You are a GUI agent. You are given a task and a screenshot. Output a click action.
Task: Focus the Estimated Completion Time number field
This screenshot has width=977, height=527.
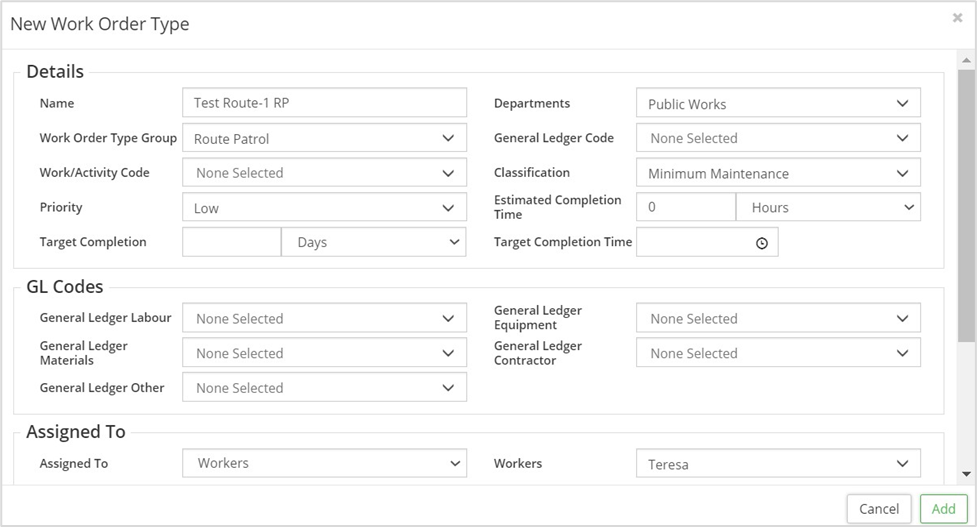click(x=686, y=208)
